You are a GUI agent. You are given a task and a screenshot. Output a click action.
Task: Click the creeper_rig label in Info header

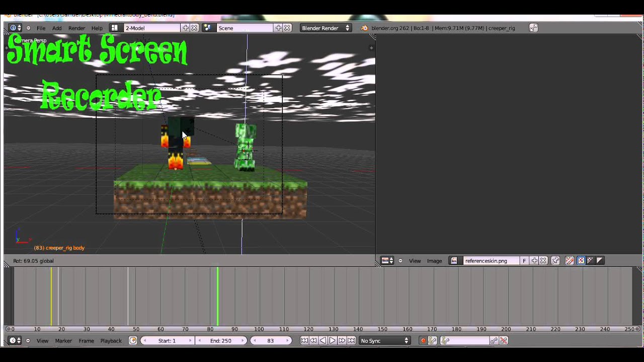click(x=502, y=28)
